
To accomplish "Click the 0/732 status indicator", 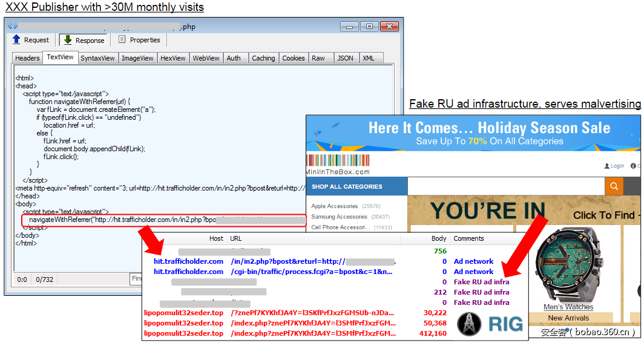I will pos(44,279).
